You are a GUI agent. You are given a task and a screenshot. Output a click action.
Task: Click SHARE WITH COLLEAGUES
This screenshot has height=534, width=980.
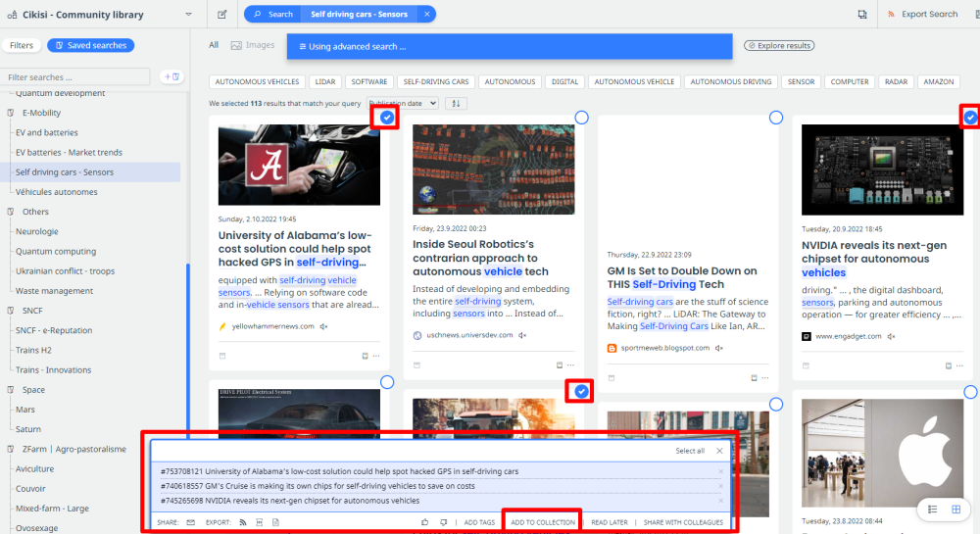[x=683, y=522]
